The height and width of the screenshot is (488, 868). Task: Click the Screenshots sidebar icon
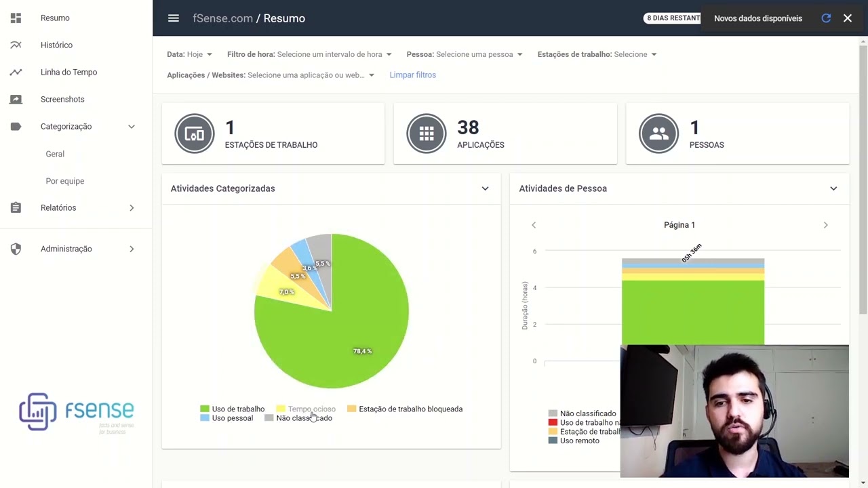[x=16, y=99]
